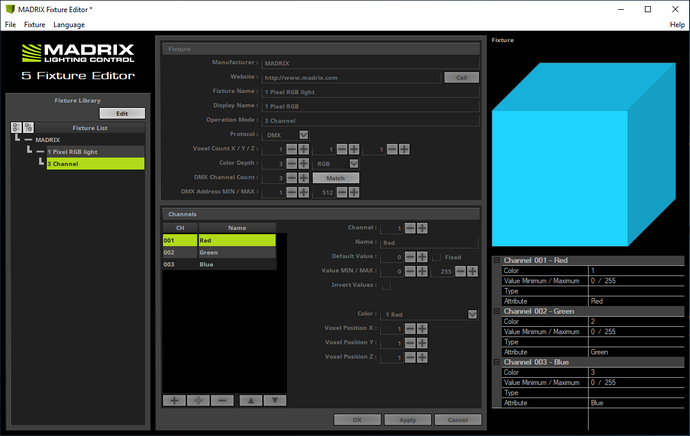
Task: Remove selected channel with the minus button
Action: (x=222, y=400)
